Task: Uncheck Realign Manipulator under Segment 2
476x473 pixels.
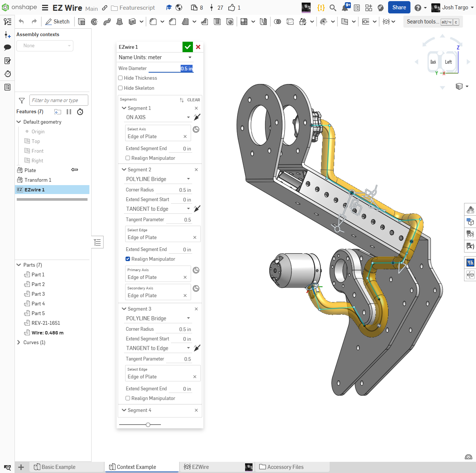Action: 128,259
